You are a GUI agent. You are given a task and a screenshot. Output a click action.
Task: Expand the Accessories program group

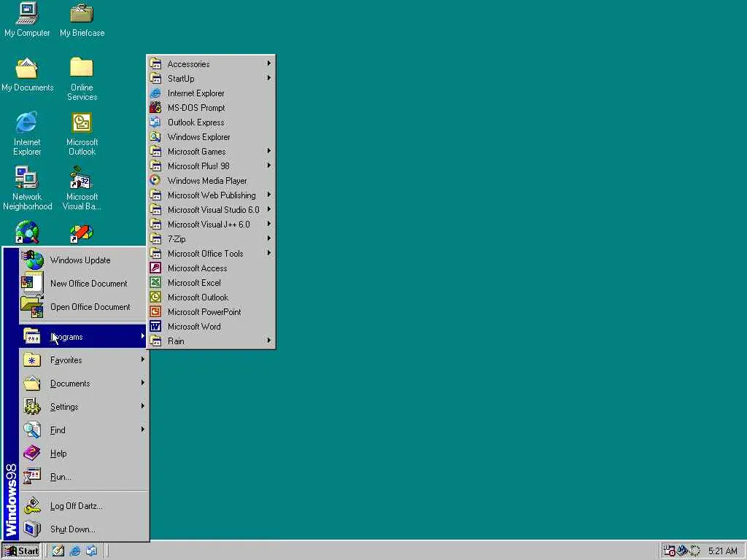(211, 64)
